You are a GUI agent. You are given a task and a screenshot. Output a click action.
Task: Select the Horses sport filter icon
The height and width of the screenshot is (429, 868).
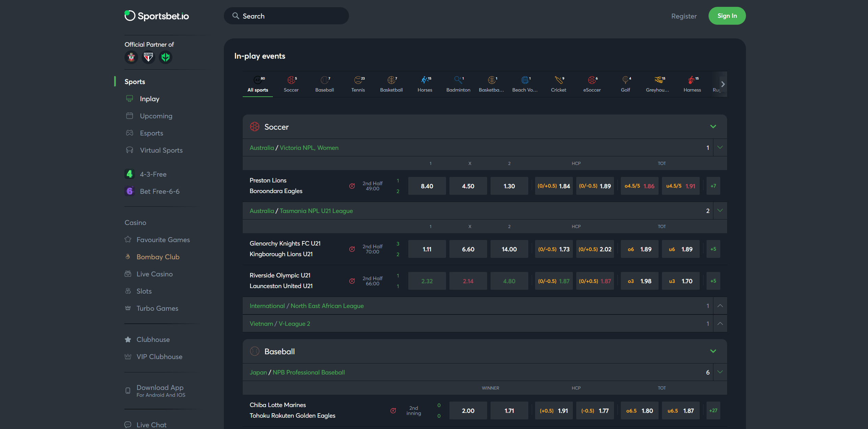coord(424,80)
